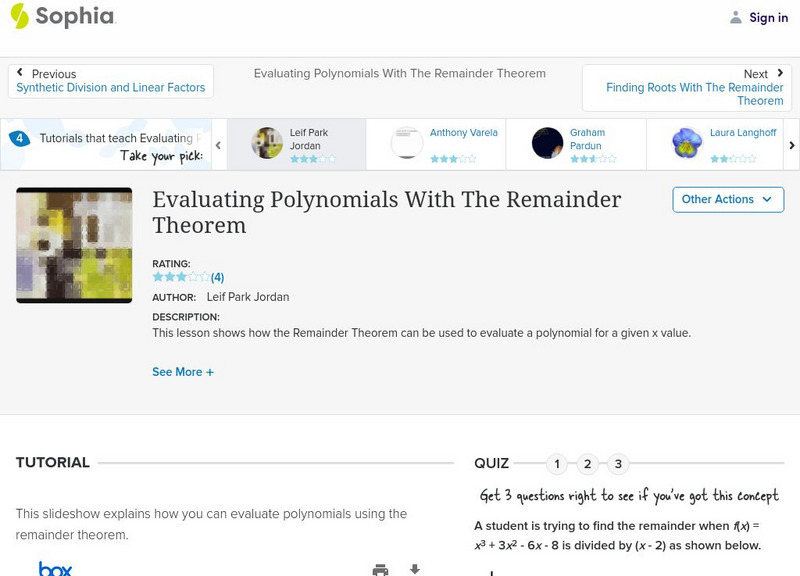The width and height of the screenshot is (800, 576).
Task: Click the star rating under RATING
Action: click(x=181, y=277)
